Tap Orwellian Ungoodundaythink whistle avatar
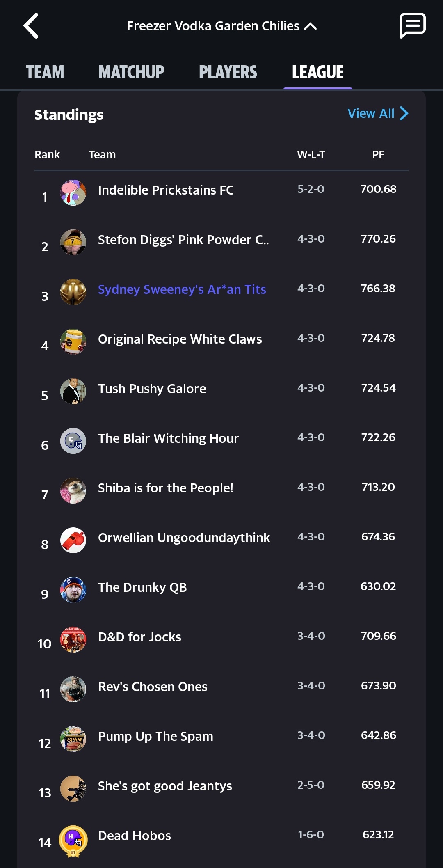The height and width of the screenshot is (868, 443). tap(73, 540)
